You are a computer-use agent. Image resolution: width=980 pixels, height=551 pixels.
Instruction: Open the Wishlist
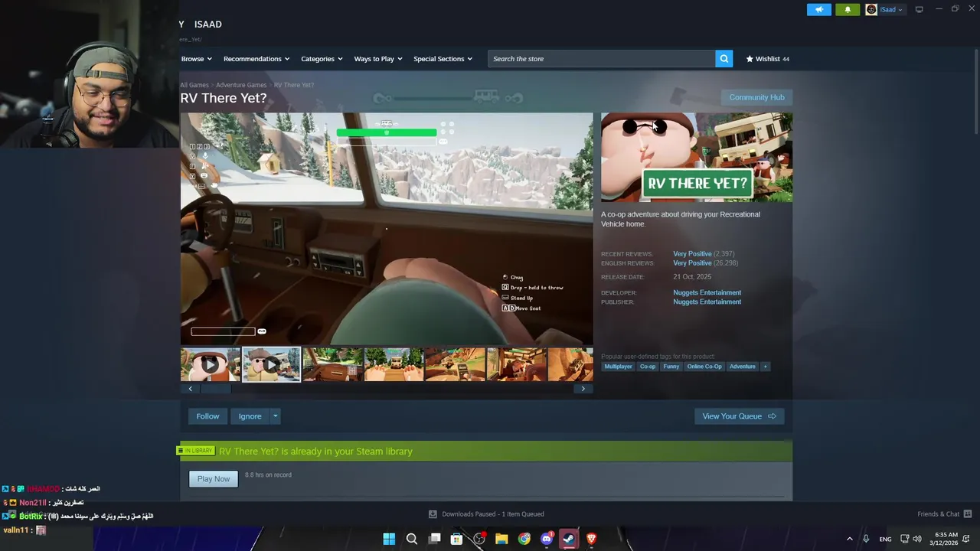(768, 59)
